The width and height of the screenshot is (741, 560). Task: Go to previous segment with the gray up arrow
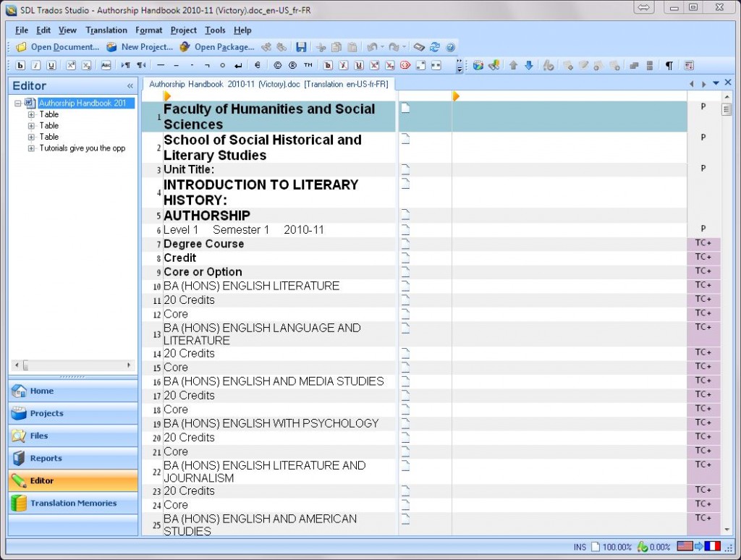[513, 66]
